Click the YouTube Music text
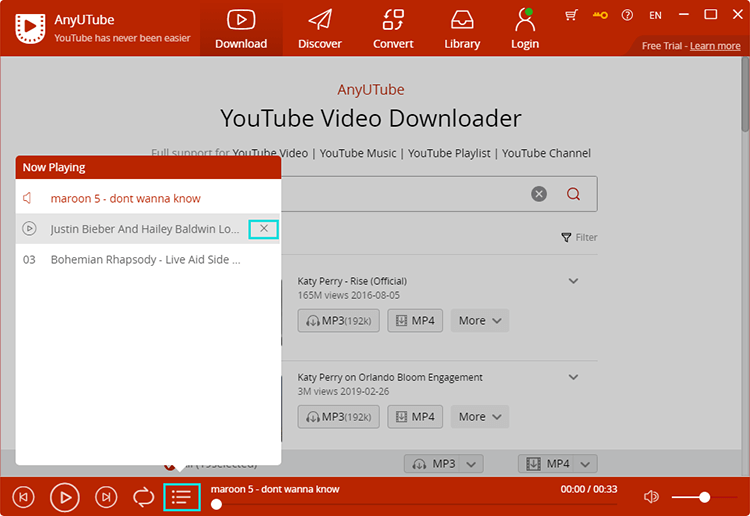750x516 pixels. [358, 154]
